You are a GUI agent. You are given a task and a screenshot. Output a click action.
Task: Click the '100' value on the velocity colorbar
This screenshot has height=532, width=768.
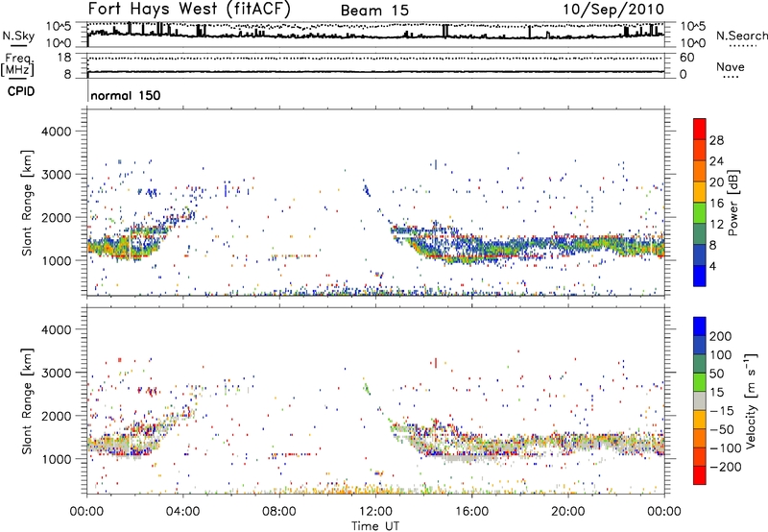click(x=721, y=355)
